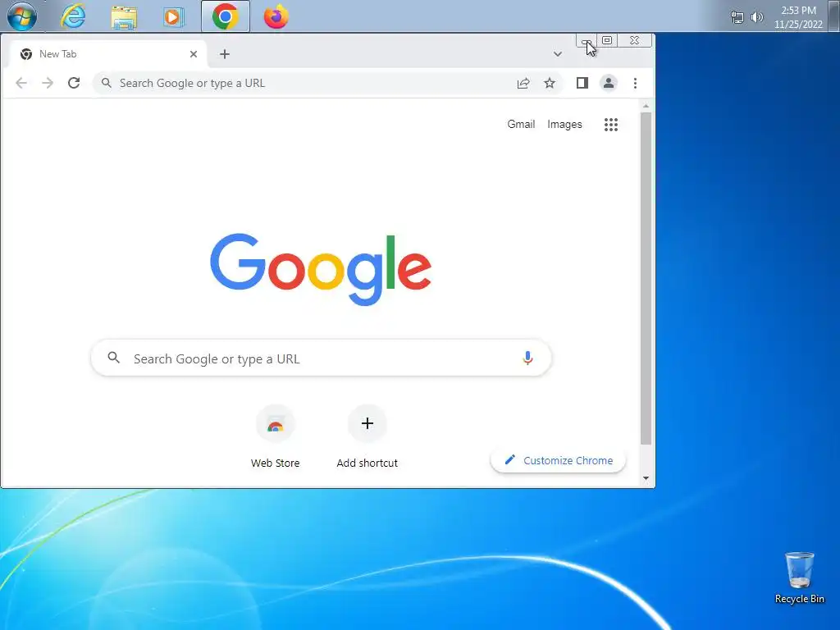Open the Web Store shortcut

click(276, 437)
